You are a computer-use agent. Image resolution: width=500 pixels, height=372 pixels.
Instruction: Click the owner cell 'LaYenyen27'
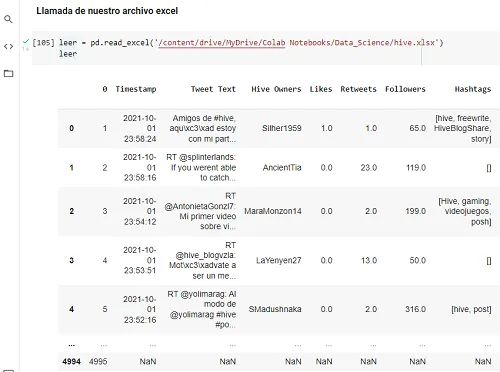click(x=279, y=260)
